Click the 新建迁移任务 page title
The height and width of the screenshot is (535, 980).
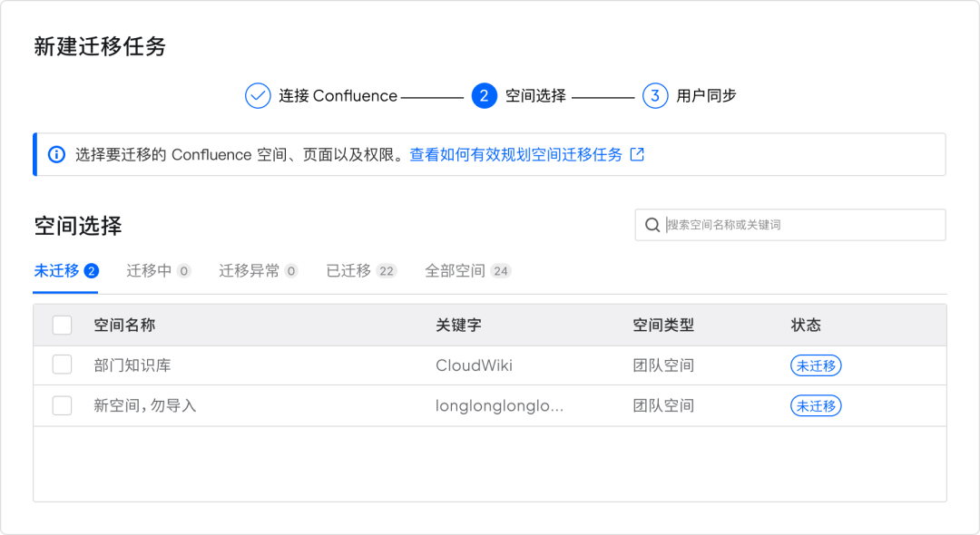click(x=100, y=46)
